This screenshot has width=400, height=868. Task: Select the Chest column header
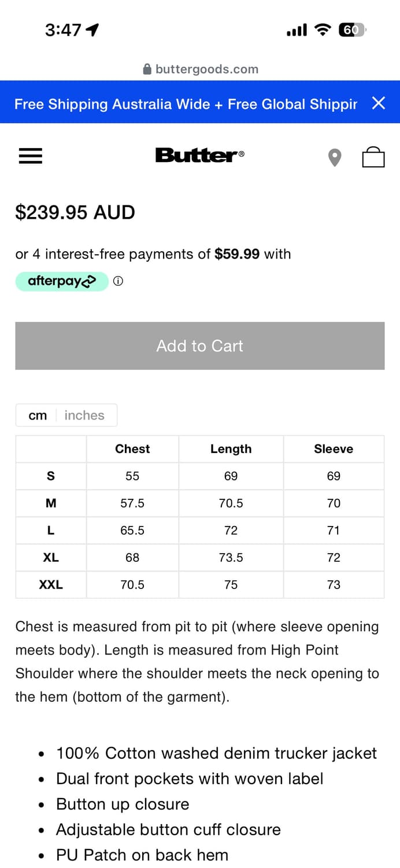[x=132, y=449]
